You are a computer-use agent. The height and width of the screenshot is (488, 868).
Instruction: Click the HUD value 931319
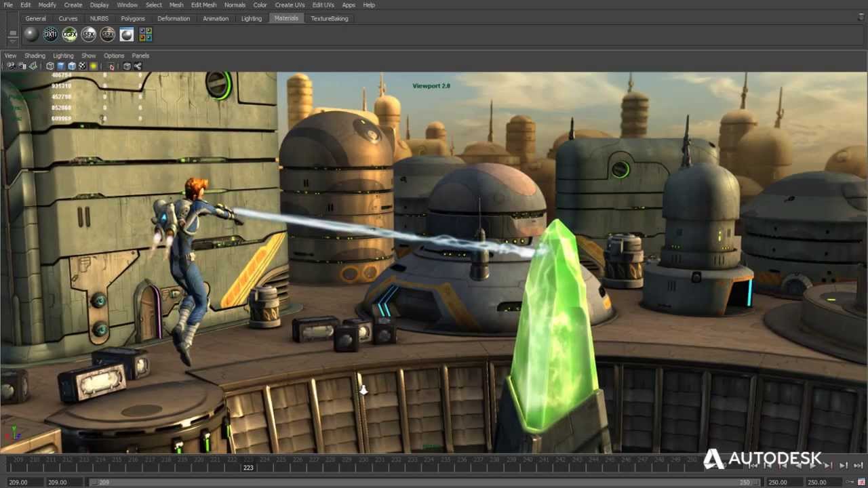click(x=61, y=86)
